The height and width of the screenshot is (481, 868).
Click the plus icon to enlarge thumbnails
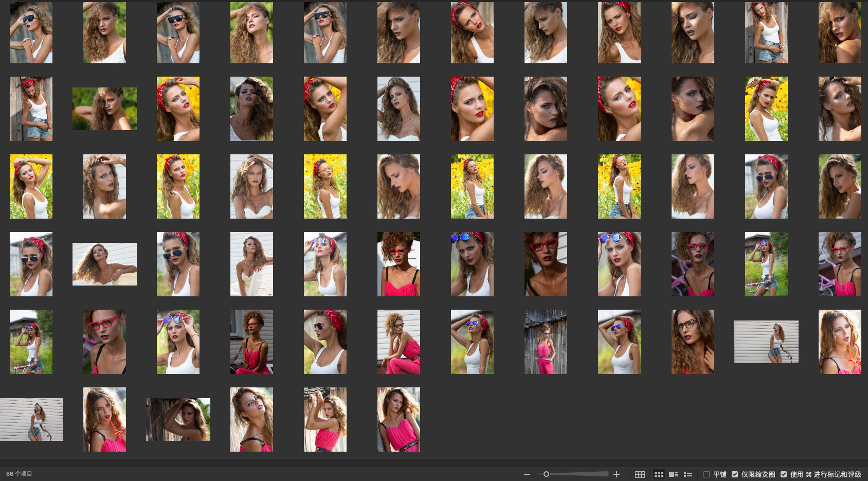617,474
